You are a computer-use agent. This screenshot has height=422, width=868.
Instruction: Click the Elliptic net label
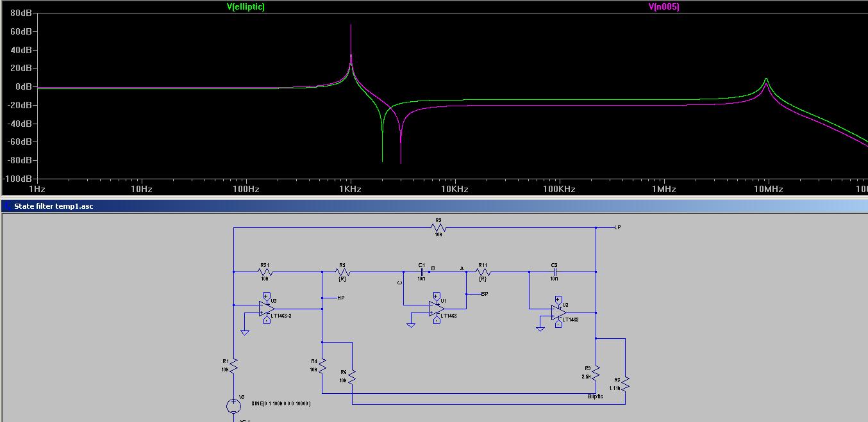point(595,396)
